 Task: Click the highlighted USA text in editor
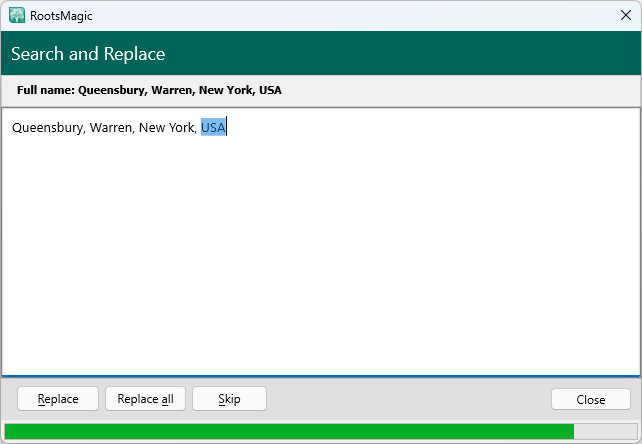tap(213, 127)
